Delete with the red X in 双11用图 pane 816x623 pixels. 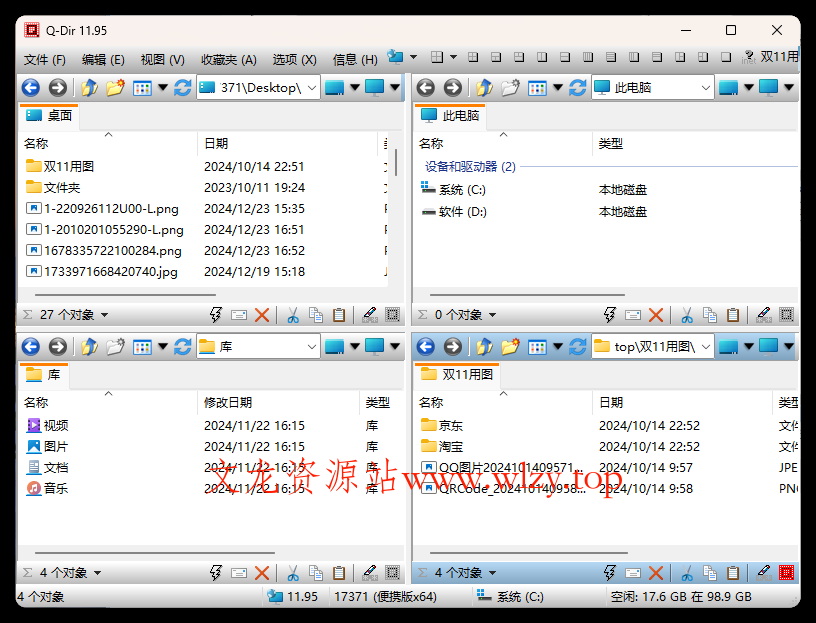pyautogui.click(x=658, y=571)
